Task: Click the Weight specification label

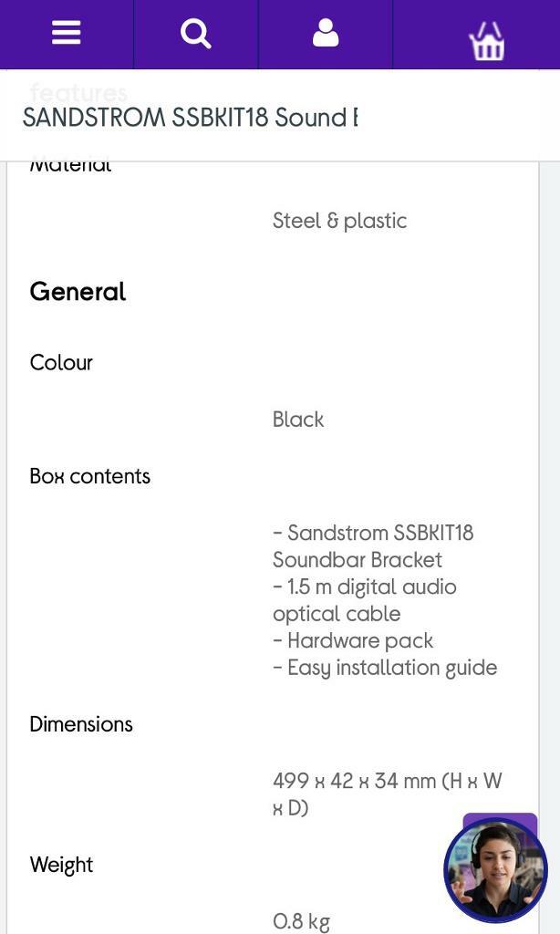Action: pos(61,864)
